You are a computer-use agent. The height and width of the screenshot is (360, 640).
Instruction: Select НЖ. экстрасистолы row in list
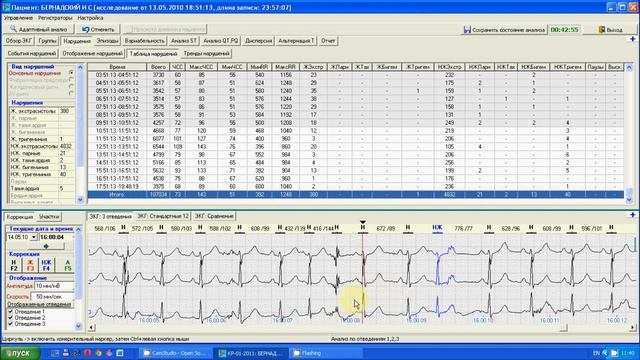coord(41,146)
